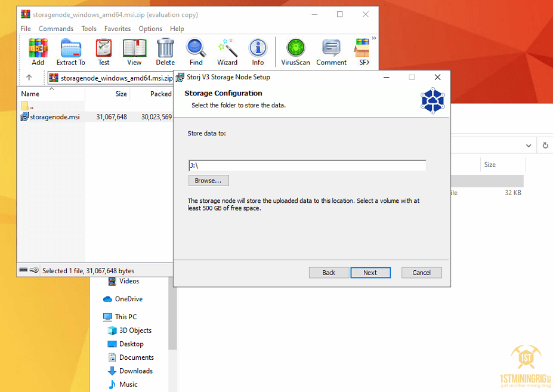Open Downloads in Explorer sidebar
Viewport: 553px width, 392px height.
click(x=130, y=371)
